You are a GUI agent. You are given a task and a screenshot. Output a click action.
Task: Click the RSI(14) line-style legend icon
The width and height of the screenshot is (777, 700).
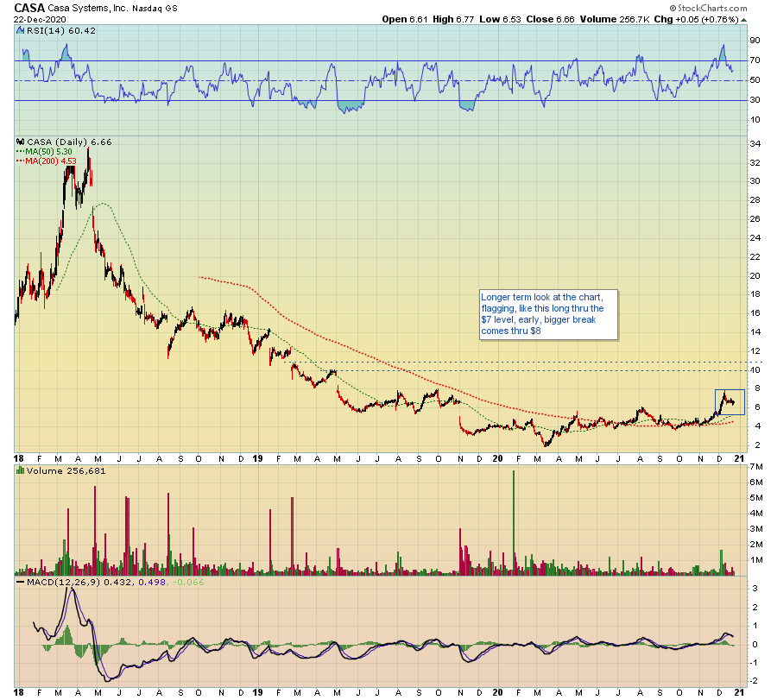(21, 31)
